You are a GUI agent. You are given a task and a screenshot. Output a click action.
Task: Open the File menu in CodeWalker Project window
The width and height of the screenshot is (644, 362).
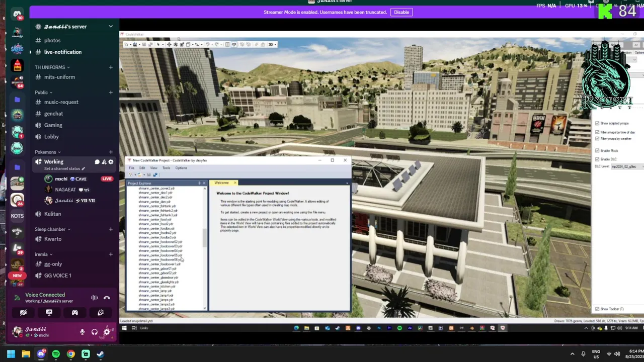click(131, 168)
